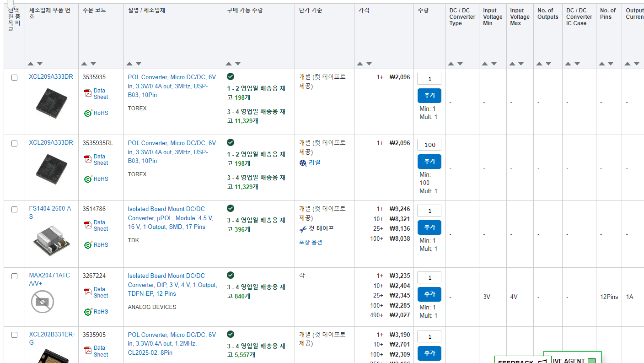The width and height of the screenshot is (644, 363).
Task: Add FS1404-2500-AS with 추가 button
Action: (x=429, y=228)
